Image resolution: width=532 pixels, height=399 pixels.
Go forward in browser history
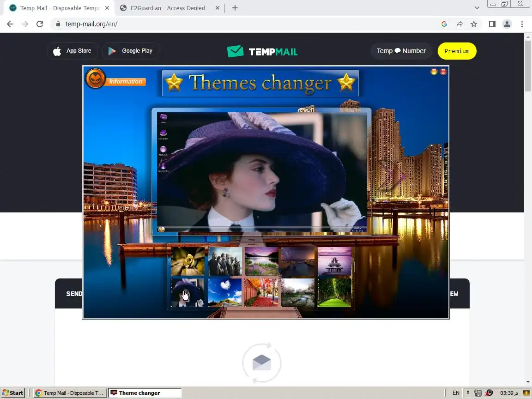(25, 24)
